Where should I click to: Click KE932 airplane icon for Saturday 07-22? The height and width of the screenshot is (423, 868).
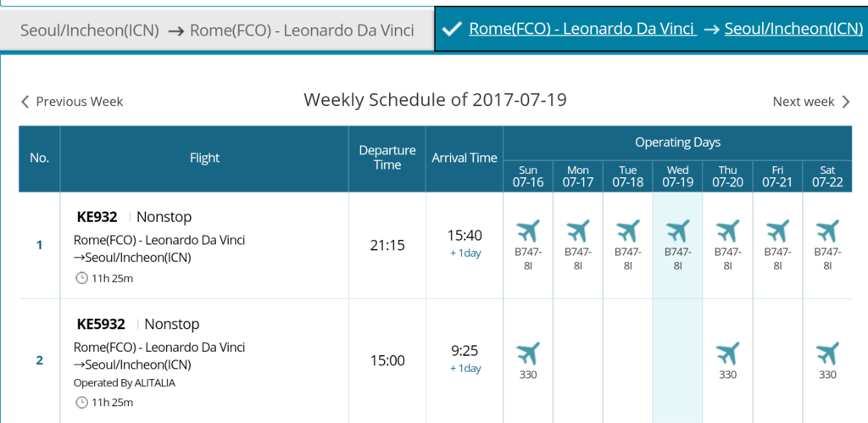coord(827,231)
